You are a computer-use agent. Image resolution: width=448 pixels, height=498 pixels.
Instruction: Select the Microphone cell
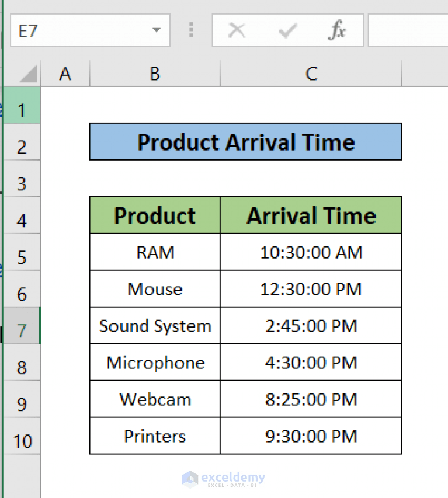tap(154, 363)
